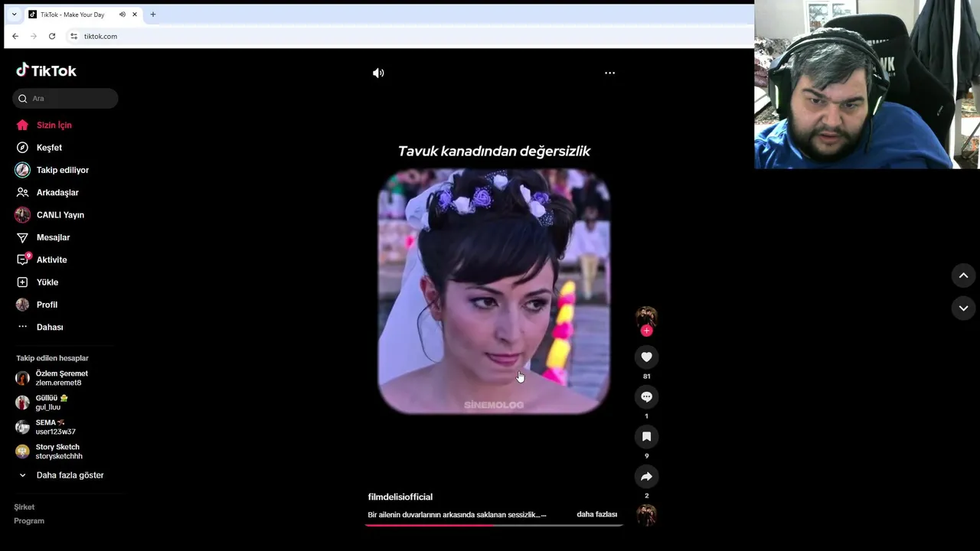Image resolution: width=980 pixels, height=551 pixels.
Task: Click the video progress bar
Action: (494, 525)
